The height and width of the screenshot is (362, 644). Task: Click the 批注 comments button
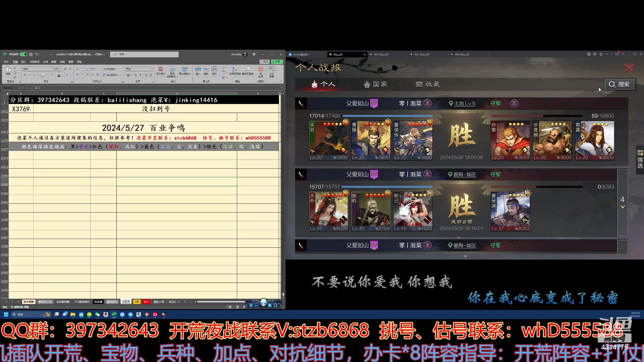[x=264, y=62]
